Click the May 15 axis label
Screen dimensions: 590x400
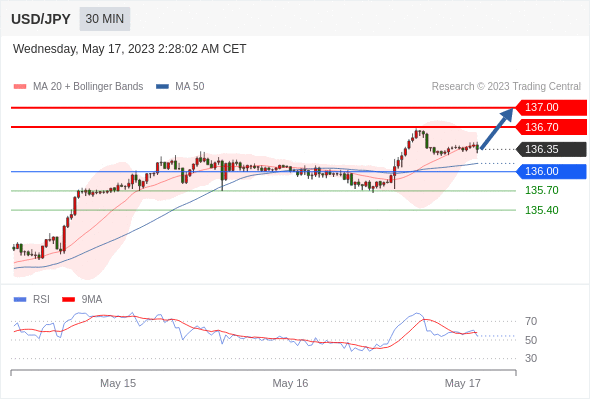pos(118,383)
